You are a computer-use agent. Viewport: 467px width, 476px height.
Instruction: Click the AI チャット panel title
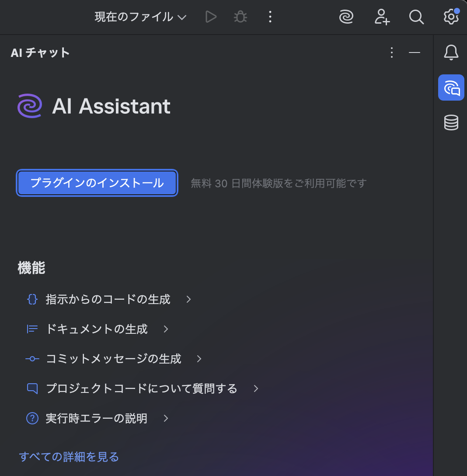pyautogui.click(x=40, y=53)
